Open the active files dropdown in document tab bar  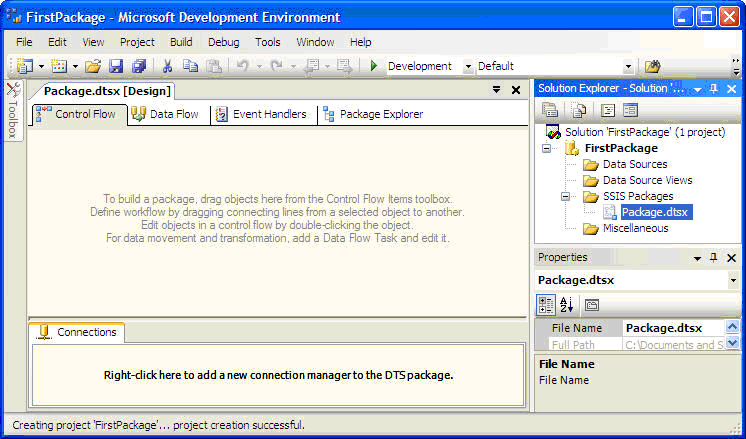tap(496, 89)
